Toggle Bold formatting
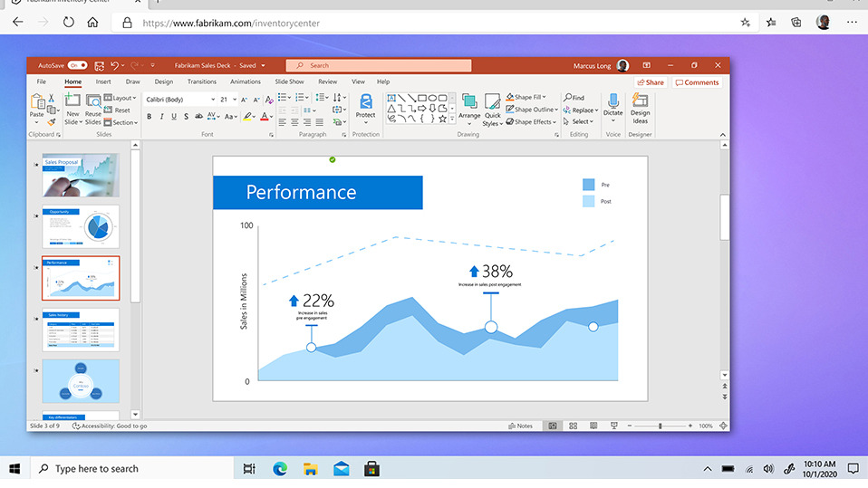Viewport: 868px width, 488px height. [x=149, y=116]
